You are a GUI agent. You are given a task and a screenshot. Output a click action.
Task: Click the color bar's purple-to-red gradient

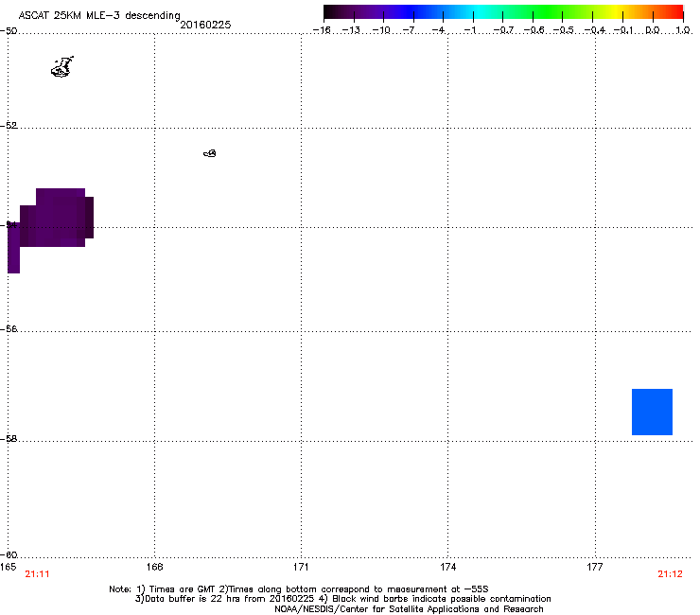pyautogui.click(x=503, y=11)
